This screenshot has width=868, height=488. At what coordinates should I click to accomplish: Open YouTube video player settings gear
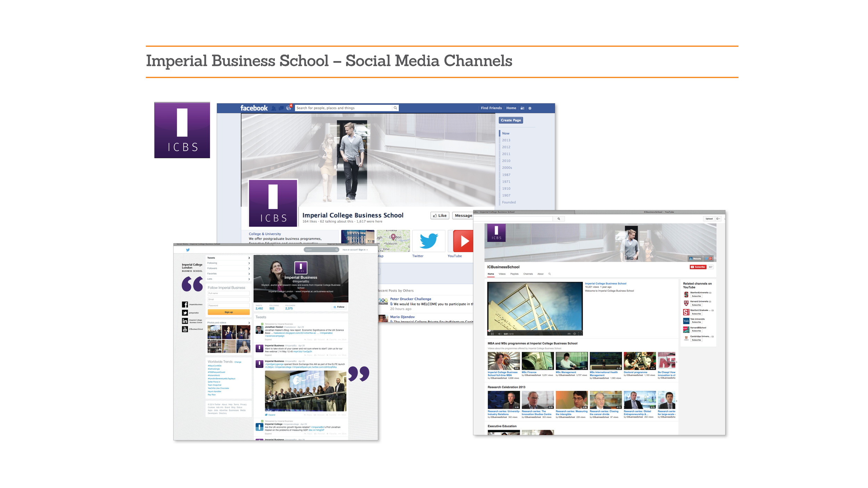point(574,334)
